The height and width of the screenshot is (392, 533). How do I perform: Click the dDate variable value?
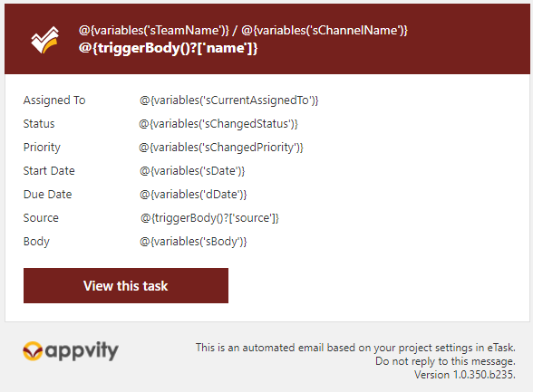pos(193,194)
